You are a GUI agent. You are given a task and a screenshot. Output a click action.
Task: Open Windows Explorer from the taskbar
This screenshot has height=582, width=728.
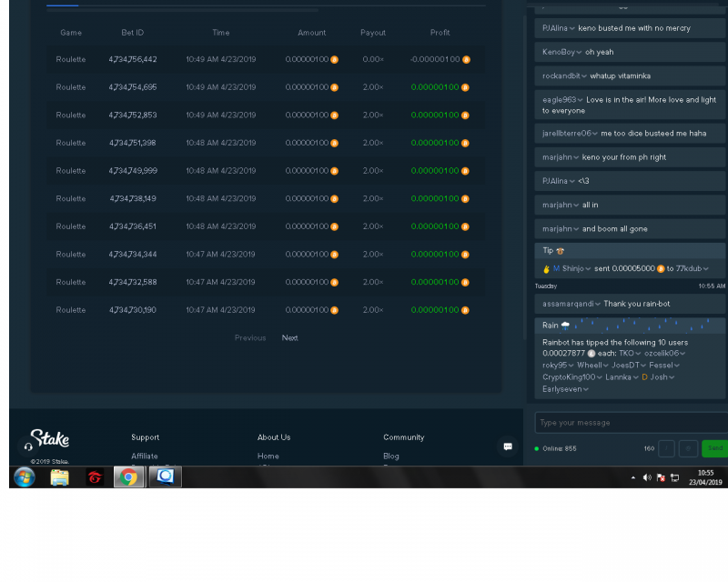click(x=60, y=477)
